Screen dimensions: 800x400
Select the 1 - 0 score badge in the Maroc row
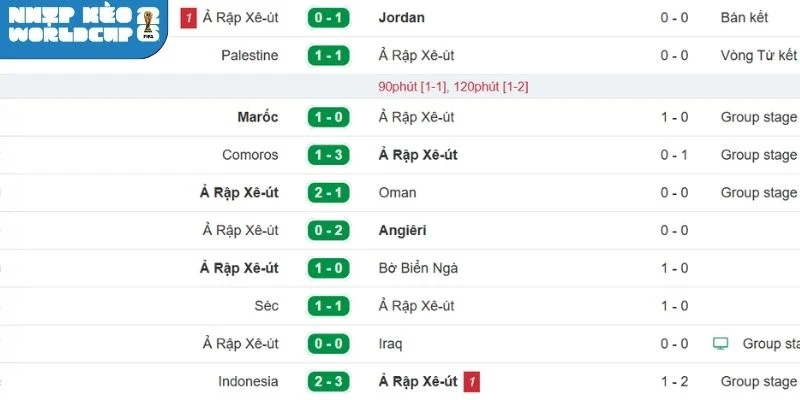[x=328, y=117]
